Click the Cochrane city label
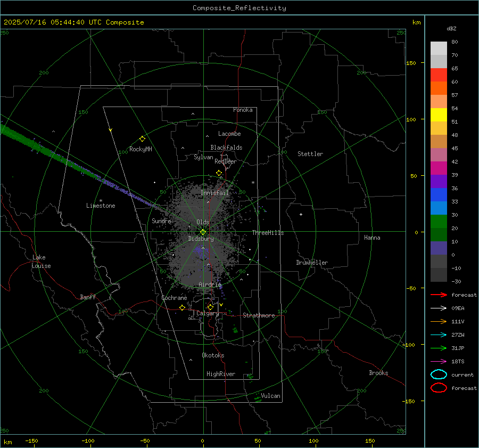This screenshot has width=479, height=448. click(x=174, y=298)
